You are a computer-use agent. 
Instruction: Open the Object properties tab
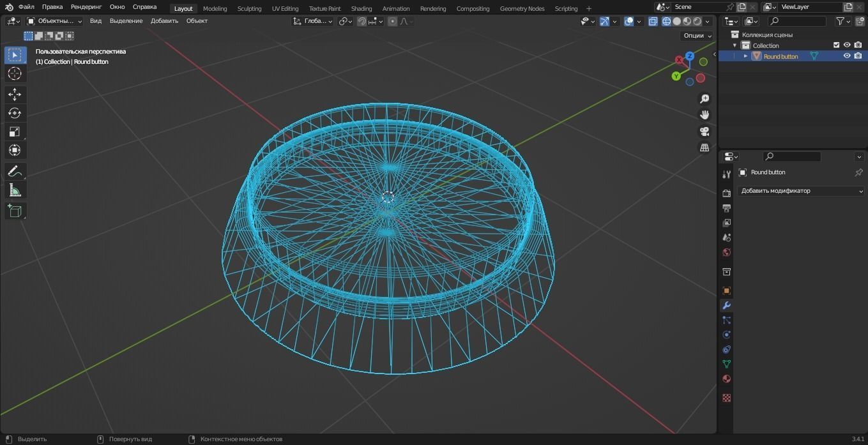(x=726, y=290)
